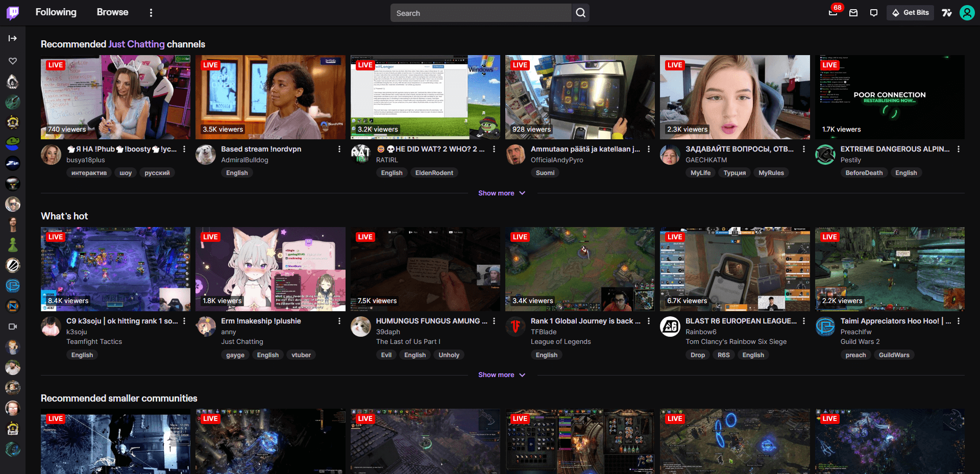Expand the left sidebar
This screenshot has height=474, width=980.
[x=13, y=38]
